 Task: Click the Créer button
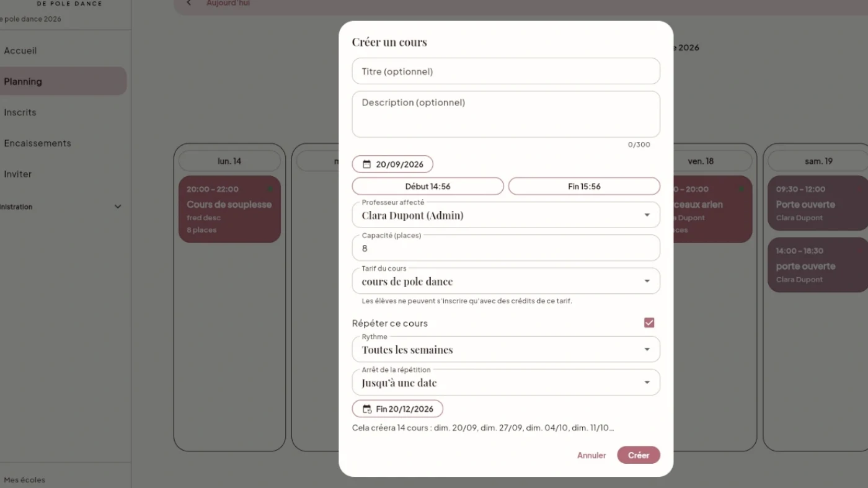tap(639, 455)
